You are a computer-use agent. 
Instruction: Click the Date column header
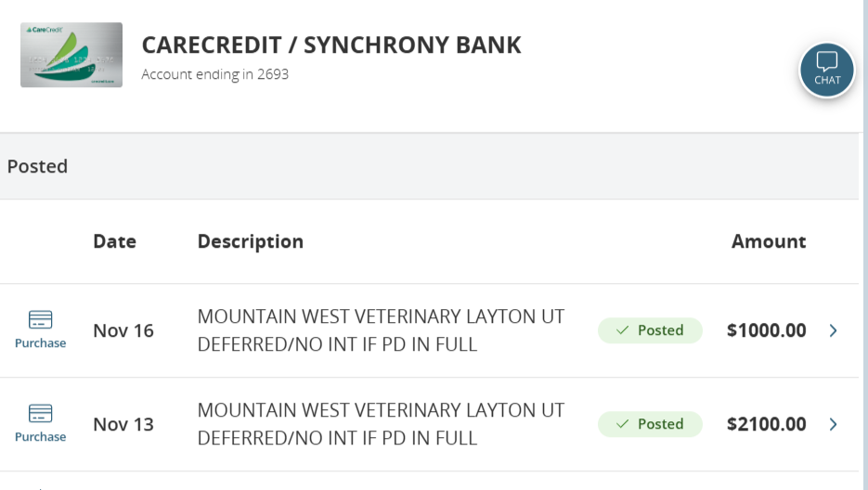pos(114,241)
